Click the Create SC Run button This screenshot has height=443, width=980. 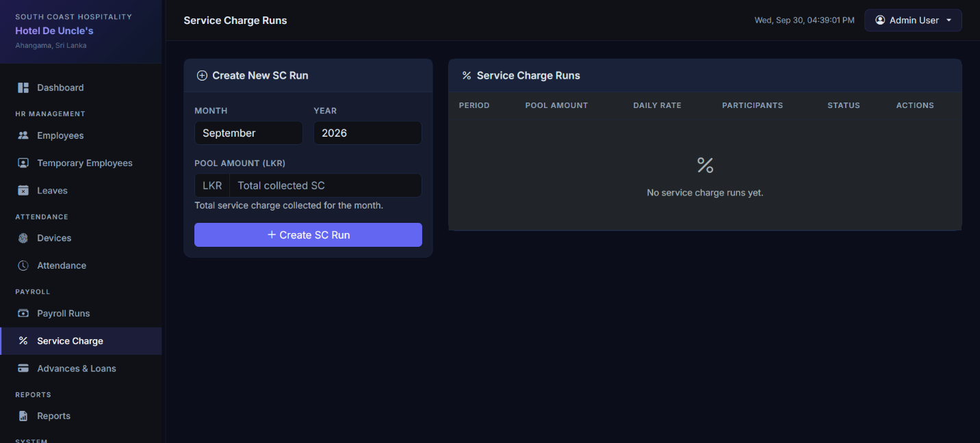tap(308, 234)
